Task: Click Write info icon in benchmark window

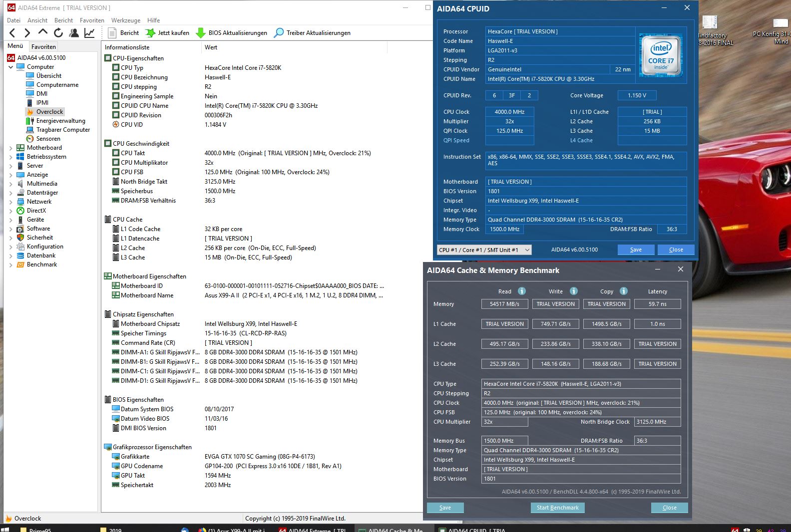Action: pos(574,291)
